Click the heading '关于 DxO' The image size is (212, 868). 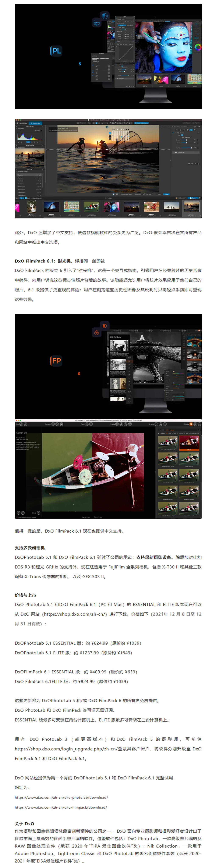(x=24, y=823)
